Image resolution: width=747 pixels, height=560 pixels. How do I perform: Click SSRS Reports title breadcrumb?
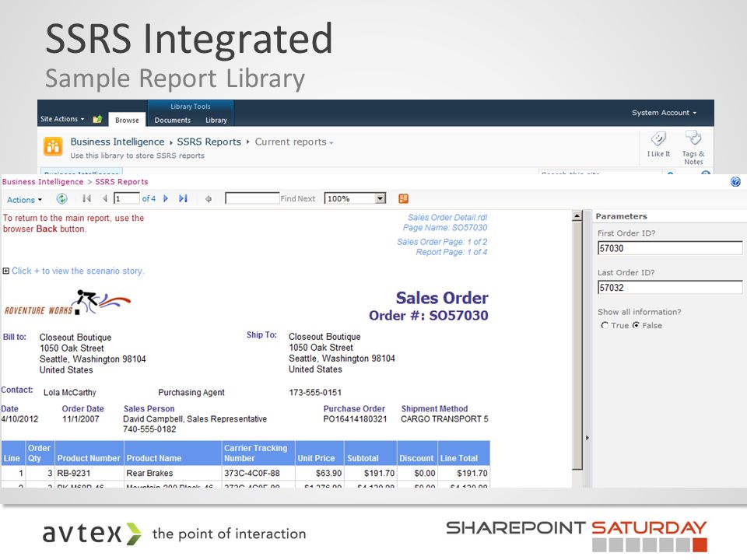coord(209,142)
